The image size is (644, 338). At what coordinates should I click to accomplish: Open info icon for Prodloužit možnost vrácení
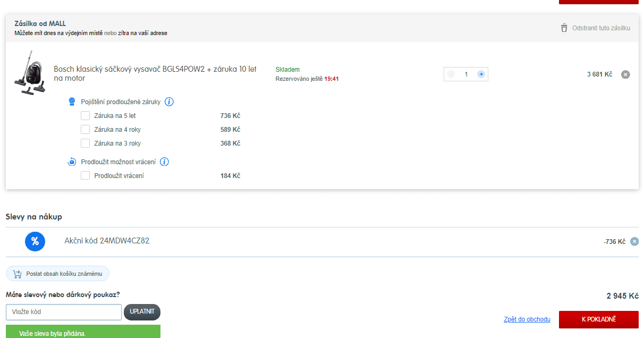[164, 162]
